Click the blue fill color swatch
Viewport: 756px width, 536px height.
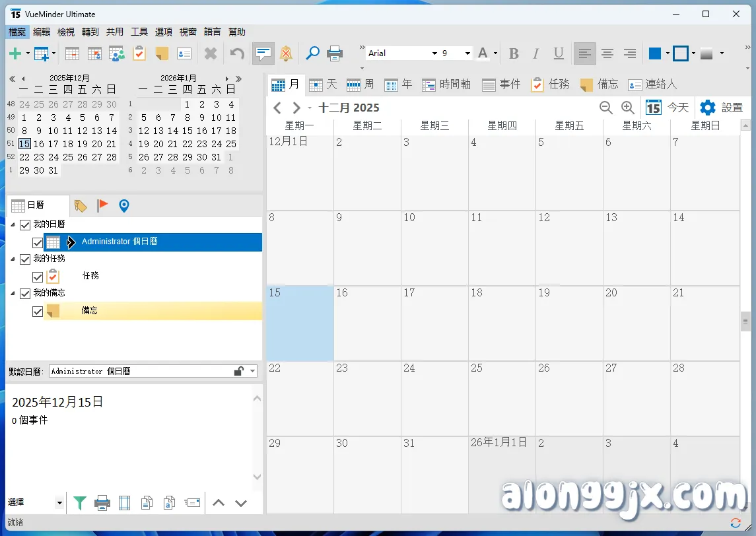click(x=655, y=53)
